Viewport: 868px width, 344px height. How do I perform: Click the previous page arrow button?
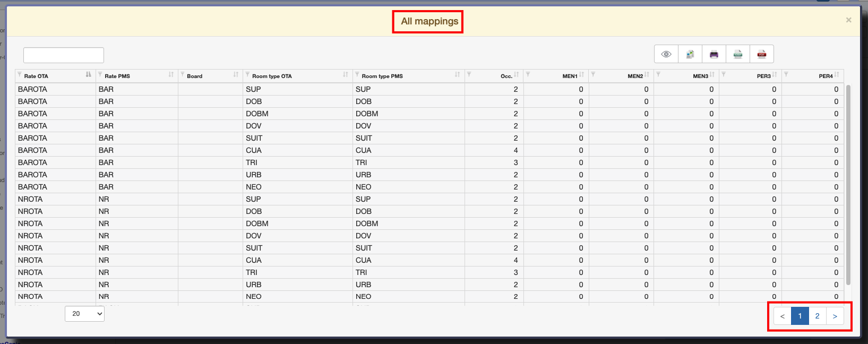782,316
